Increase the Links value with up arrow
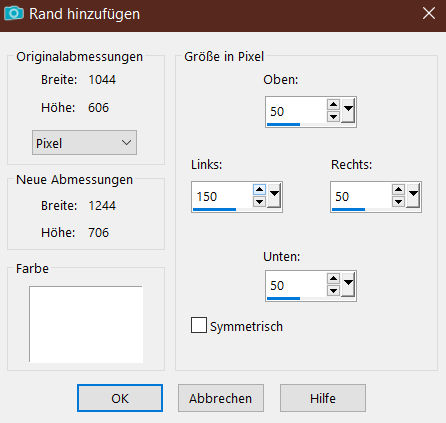 [259, 190]
